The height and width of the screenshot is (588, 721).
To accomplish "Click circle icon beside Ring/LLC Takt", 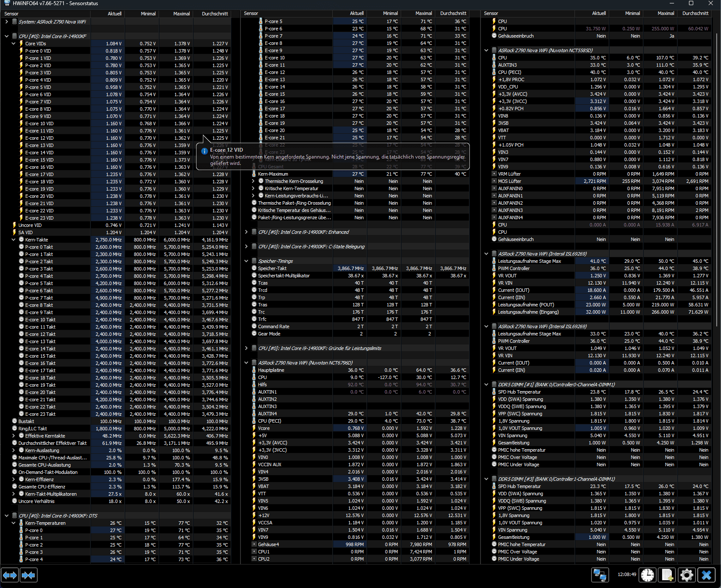I will click(x=14, y=429).
